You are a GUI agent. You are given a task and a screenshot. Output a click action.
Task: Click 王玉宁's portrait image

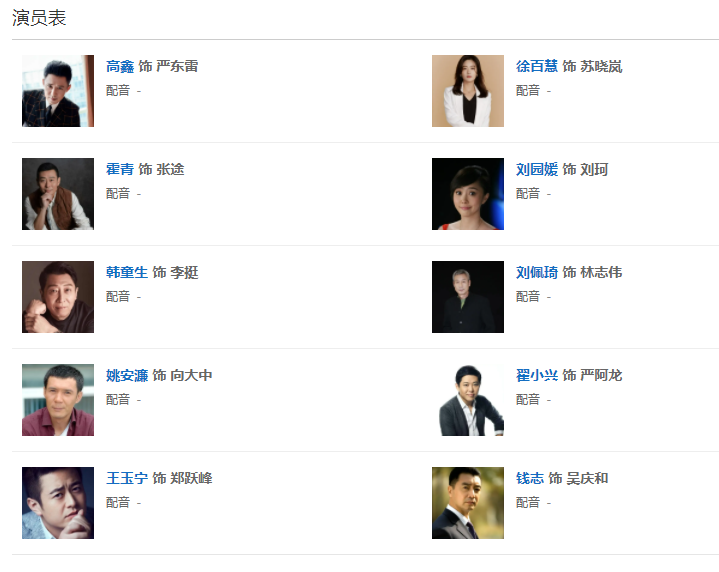58,503
